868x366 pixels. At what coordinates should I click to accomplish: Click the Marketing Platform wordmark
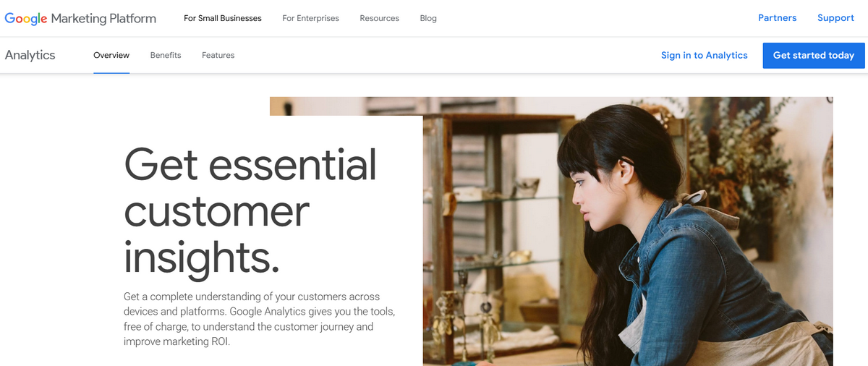103,19
